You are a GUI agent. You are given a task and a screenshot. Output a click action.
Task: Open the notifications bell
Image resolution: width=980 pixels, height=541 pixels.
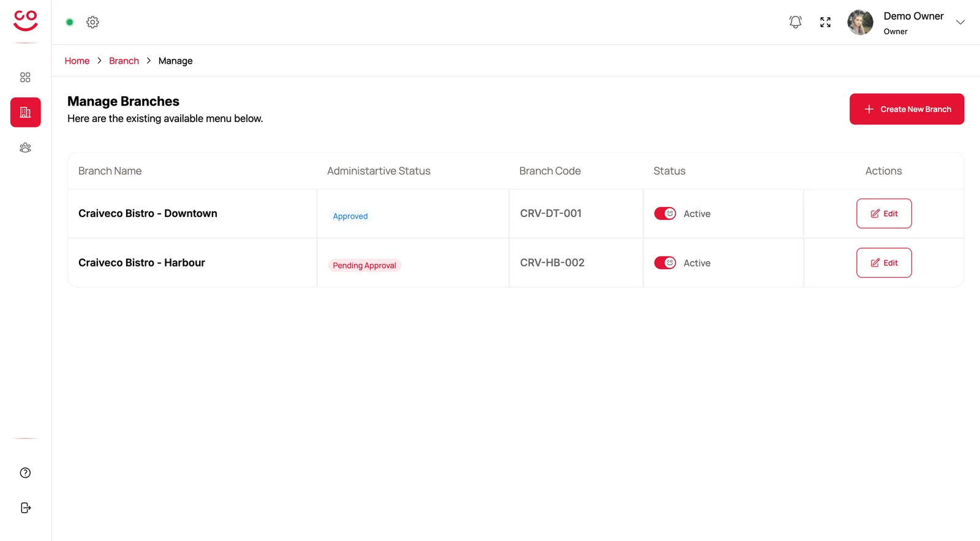[796, 22]
